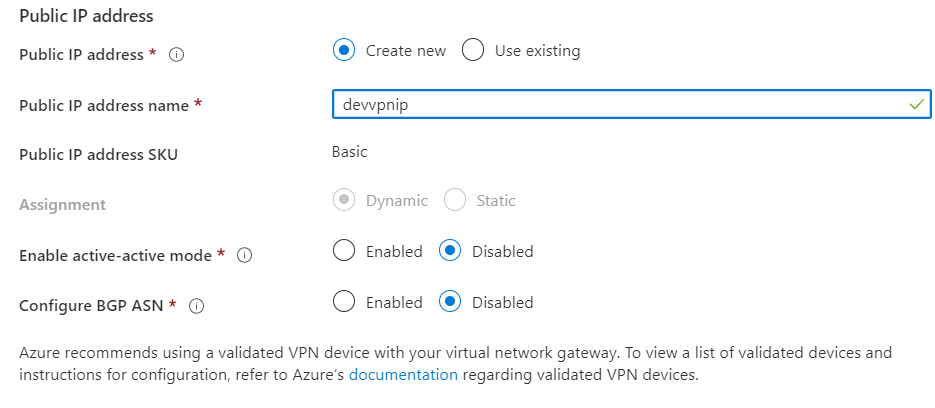The image size is (935, 408).
Task: Choose the Use existing public IP option
Action: [473, 50]
